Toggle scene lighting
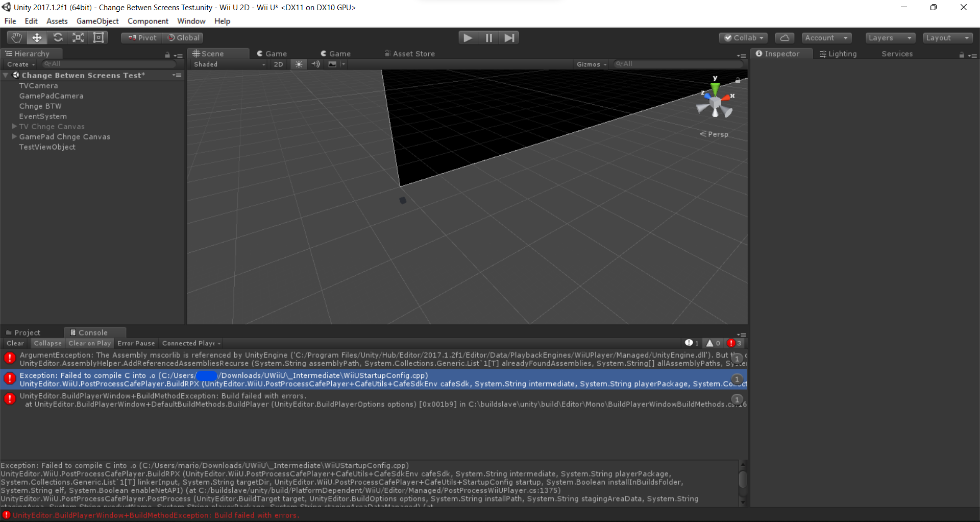980x522 pixels. pos(299,64)
